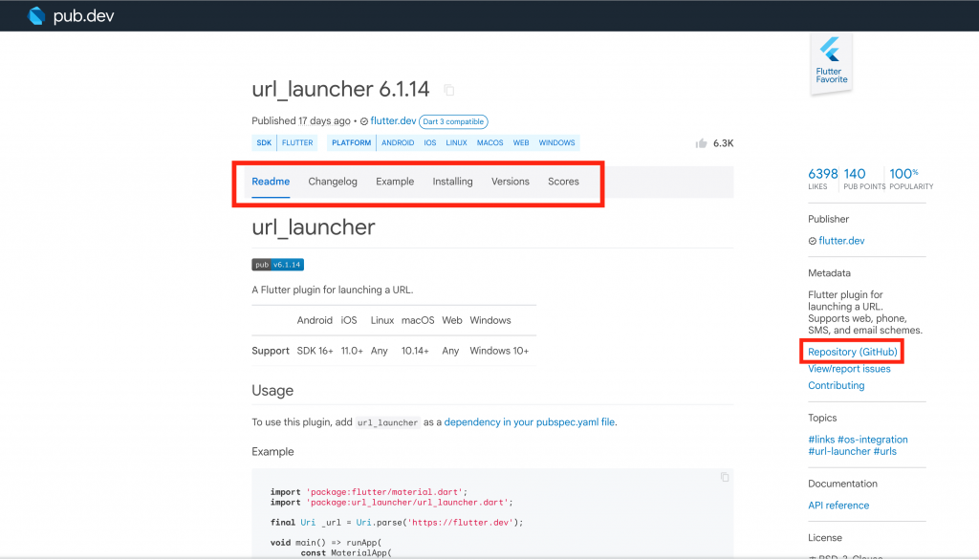This screenshot has height=560, width=979.
Task: Open the #os-integration topic
Action: (x=873, y=440)
